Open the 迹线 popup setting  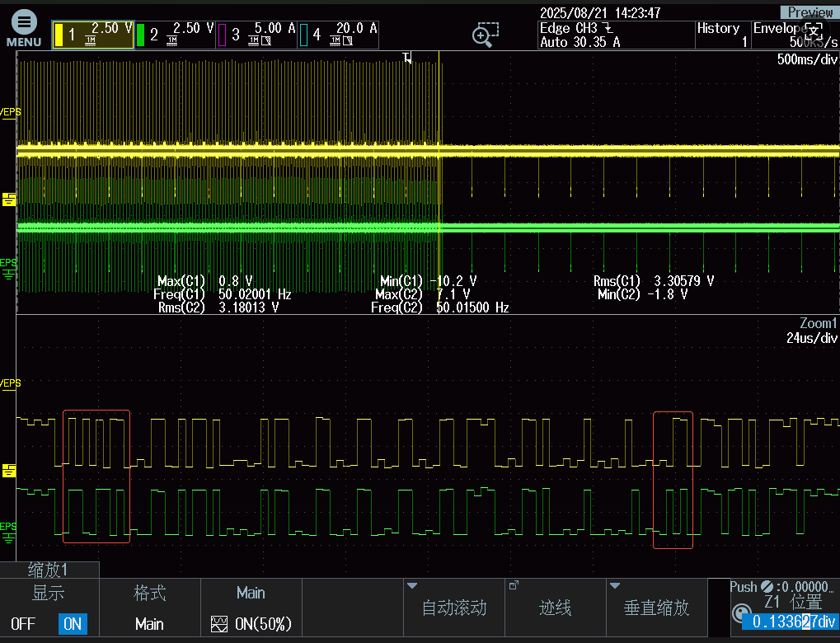[x=555, y=608]
